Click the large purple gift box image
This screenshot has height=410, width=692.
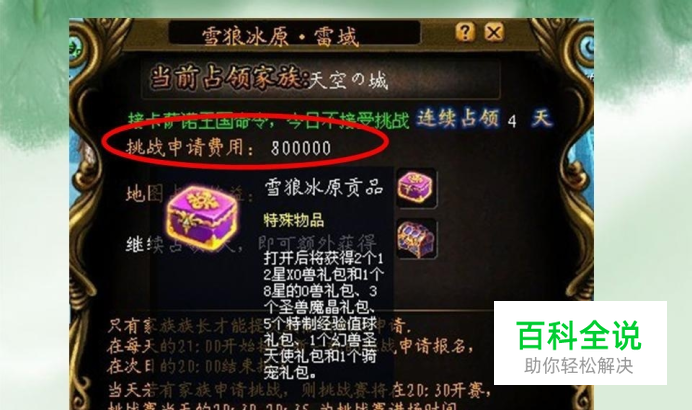pos(202,218)
